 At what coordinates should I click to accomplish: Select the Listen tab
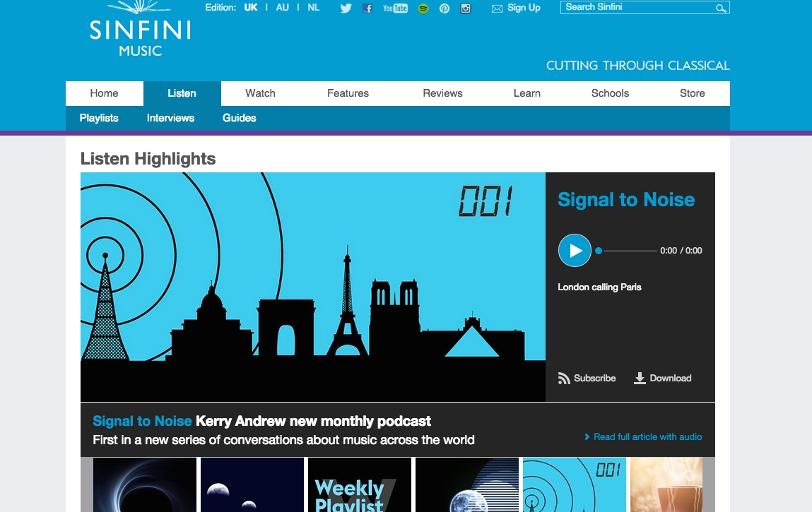point(182,93)
